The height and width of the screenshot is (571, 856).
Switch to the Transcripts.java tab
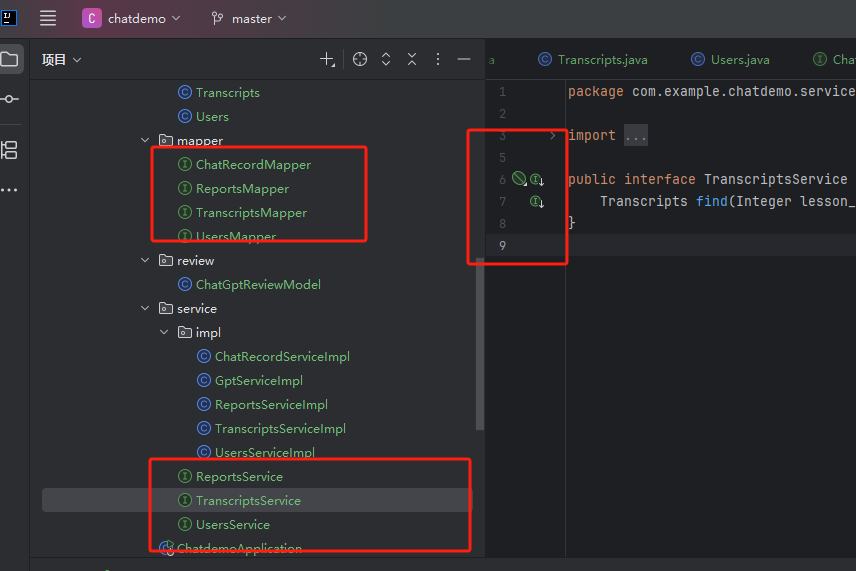[x=593, y=60]
